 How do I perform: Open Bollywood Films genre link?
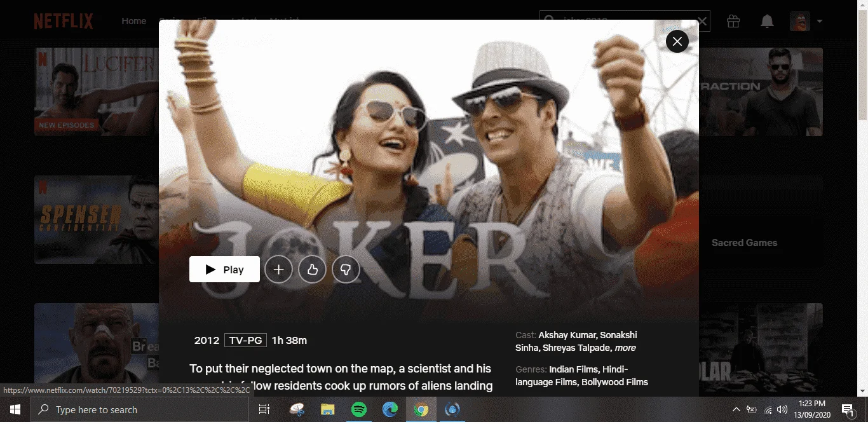[x=615, y=382]
